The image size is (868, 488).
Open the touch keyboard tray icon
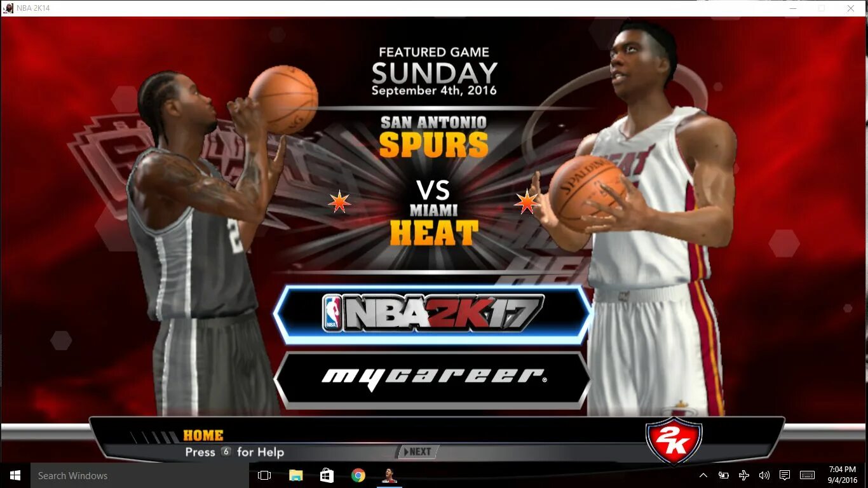pos(807,475)
